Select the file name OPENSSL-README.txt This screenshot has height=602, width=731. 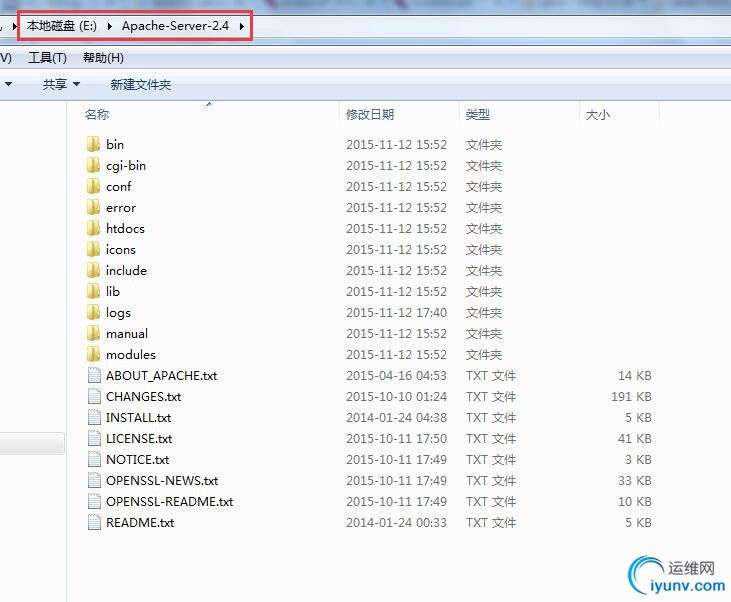(170, 502)
